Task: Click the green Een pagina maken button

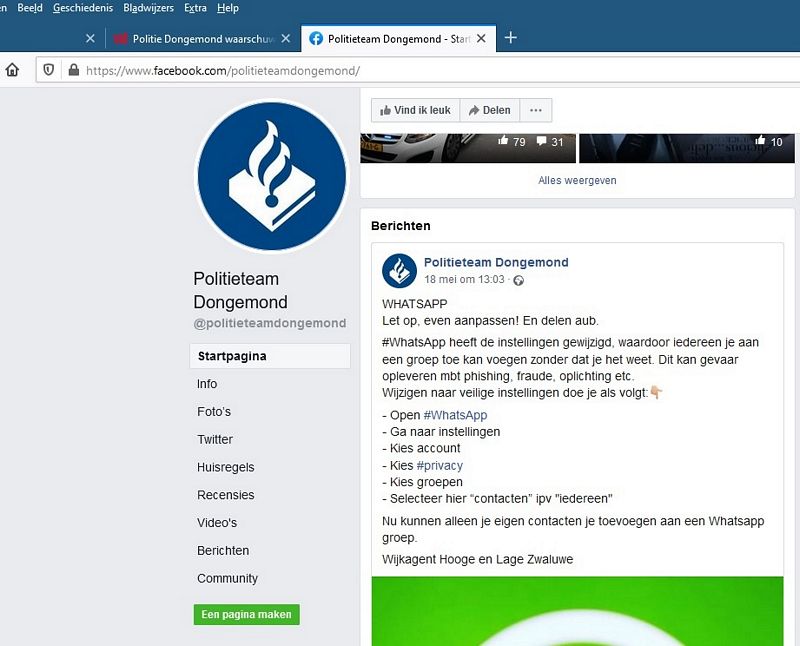Action: tap(246, 614)
